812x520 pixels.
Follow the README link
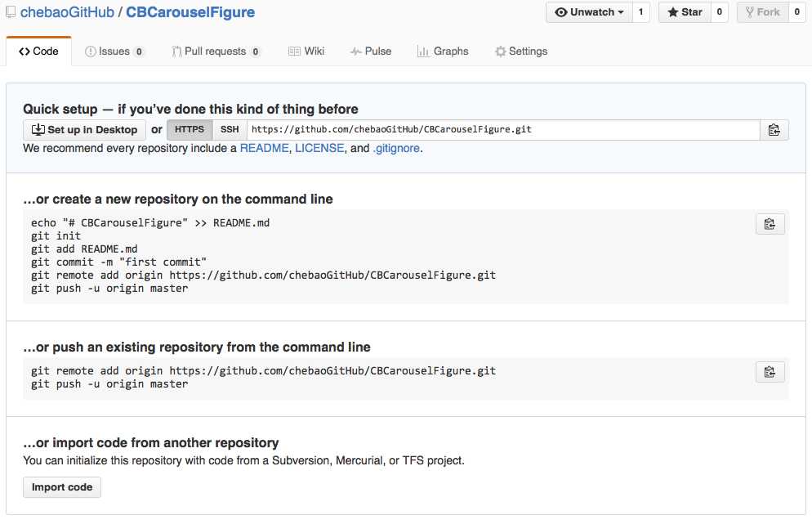point(264,148)
